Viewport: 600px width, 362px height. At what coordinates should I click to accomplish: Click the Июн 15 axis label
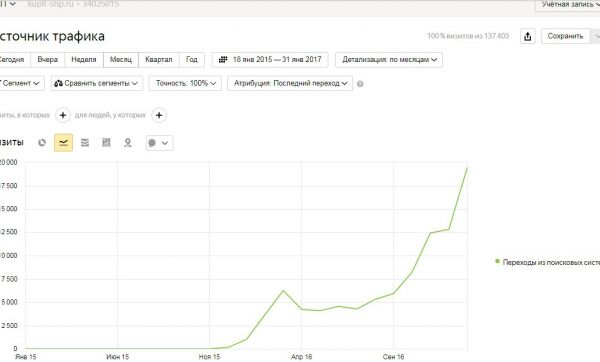pos(117,357)
